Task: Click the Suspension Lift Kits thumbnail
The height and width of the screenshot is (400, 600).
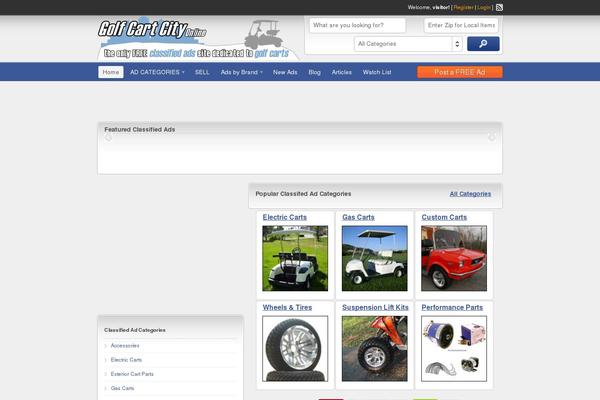Action: pos(375,349)
